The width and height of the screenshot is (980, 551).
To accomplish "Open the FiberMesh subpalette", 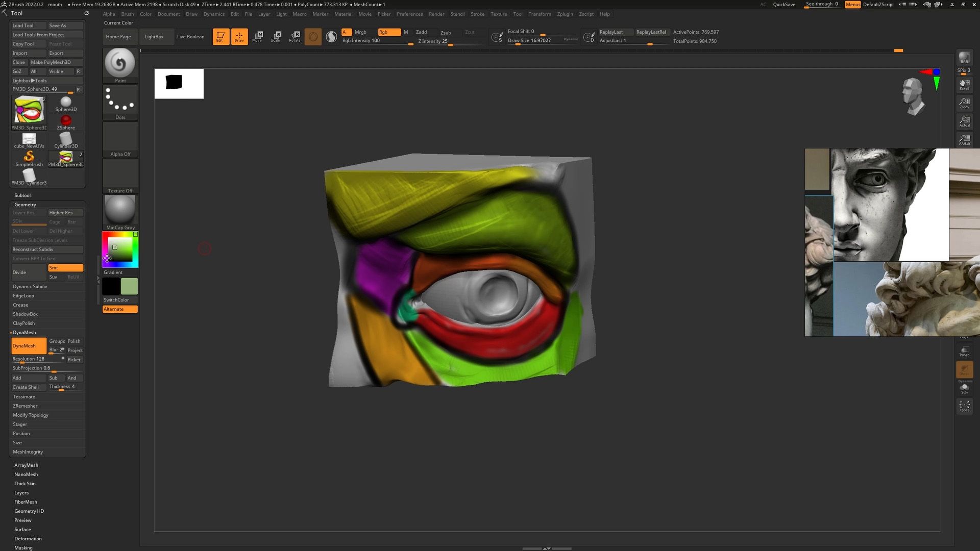I will [26, 502].
